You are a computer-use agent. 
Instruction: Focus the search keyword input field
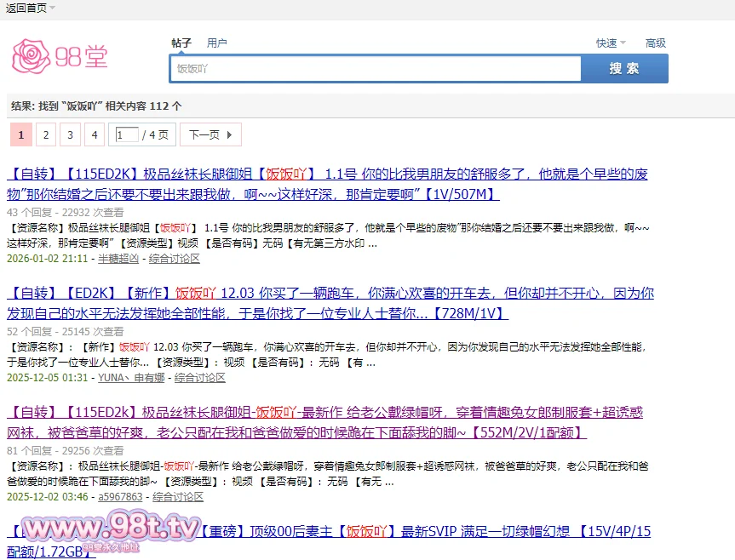[375, 69]
